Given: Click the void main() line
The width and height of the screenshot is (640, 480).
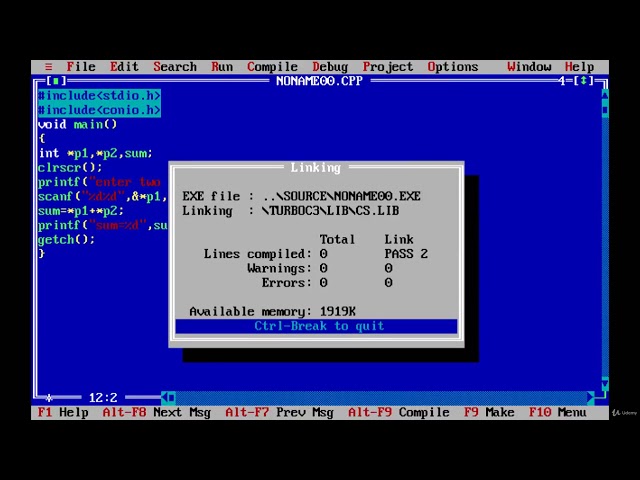Looking at the screenshot, I should click(x=78, y=124).
